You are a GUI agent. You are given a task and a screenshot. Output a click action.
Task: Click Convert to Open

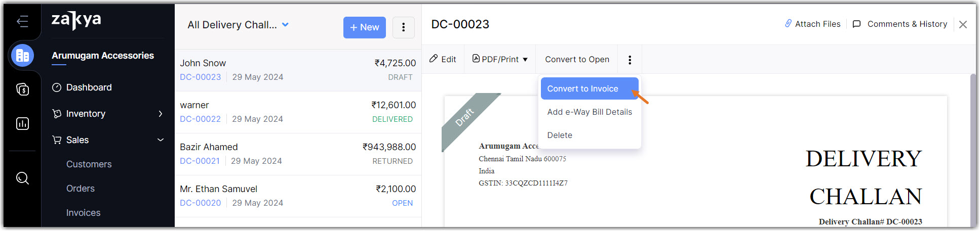click(577, 59)
